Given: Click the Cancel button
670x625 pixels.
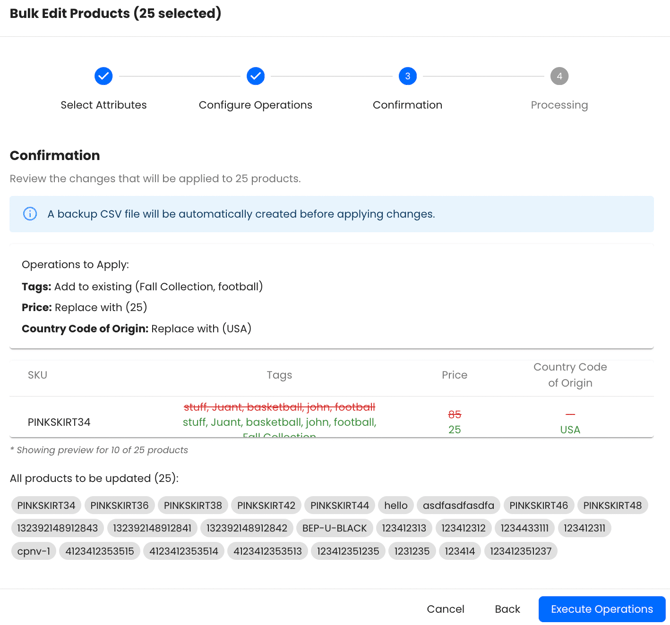Looking at the screenshot, I should [445, 609].
